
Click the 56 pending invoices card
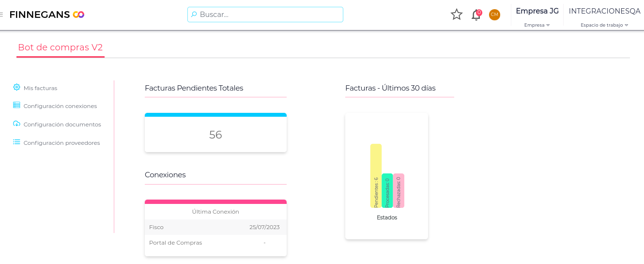(x=215, y=135)
